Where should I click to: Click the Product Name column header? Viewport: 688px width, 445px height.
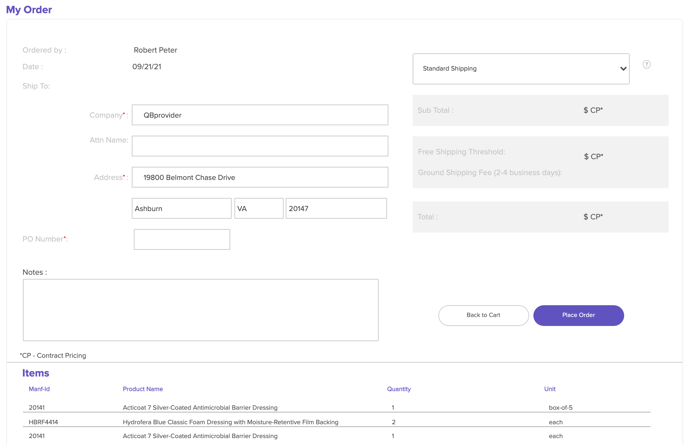tap(143, 389)
